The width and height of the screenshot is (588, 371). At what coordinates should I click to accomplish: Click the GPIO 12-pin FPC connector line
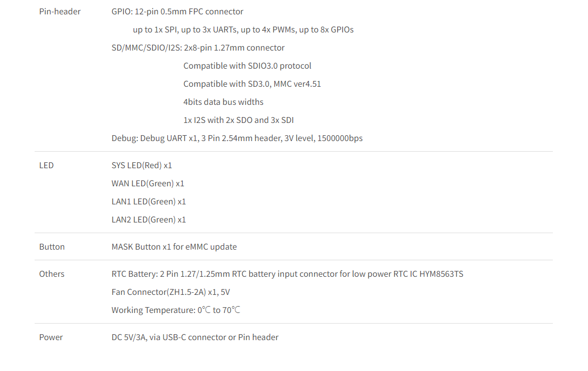click(177, 11)
